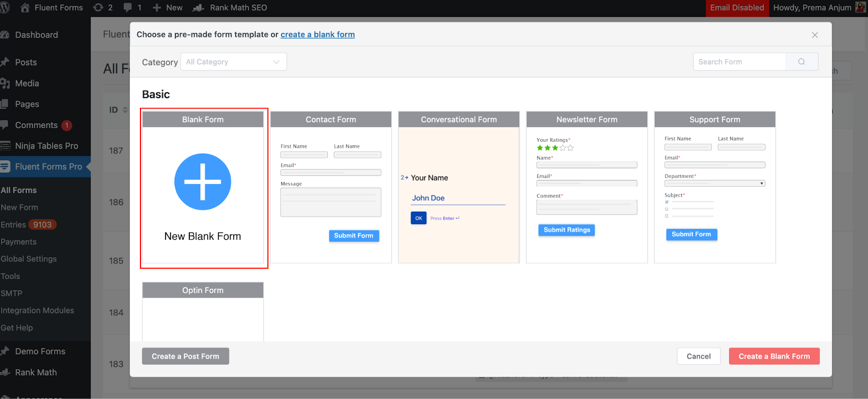Click the Media icon in sidebar

tap(5, 83)
